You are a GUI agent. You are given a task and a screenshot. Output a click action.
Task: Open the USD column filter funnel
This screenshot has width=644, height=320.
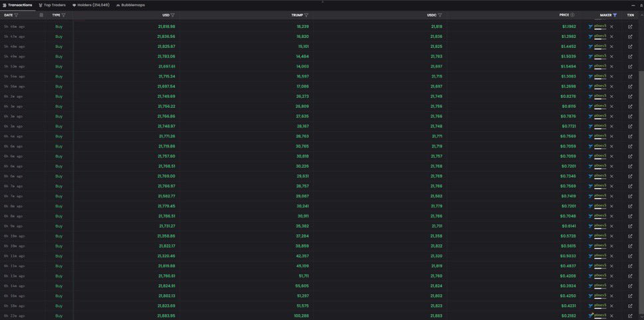173,15
